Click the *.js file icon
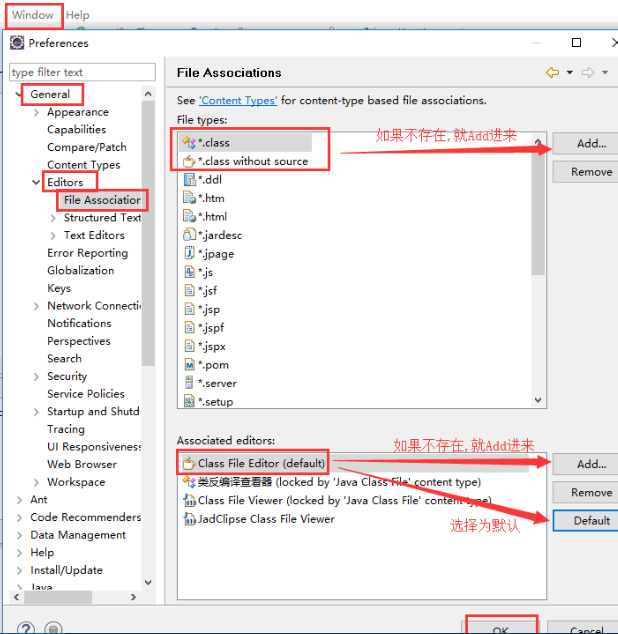Image resolution: width=618 pixels, height=634 pixels. pos(189,272)
